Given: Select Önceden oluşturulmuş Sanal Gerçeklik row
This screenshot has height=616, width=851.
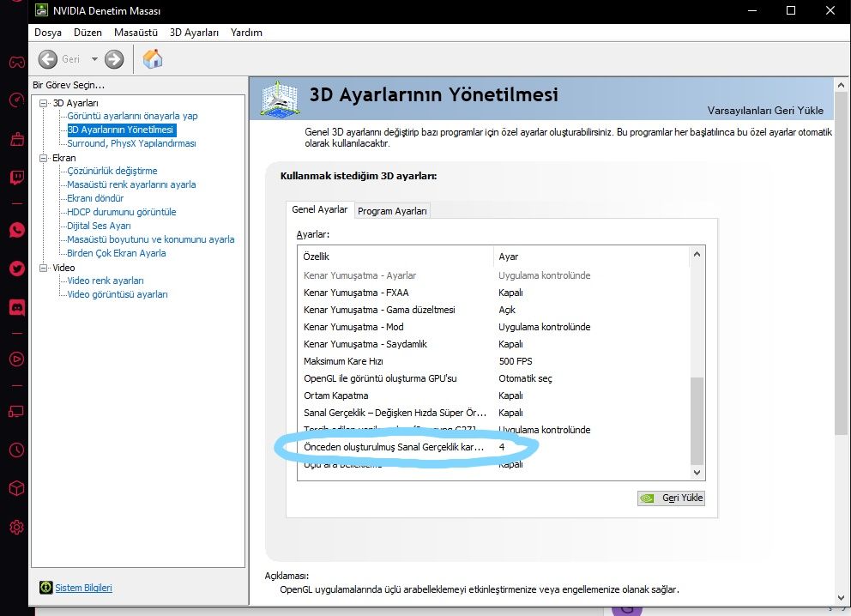Looking at the screenshot, I should click(x=494, y=447).
